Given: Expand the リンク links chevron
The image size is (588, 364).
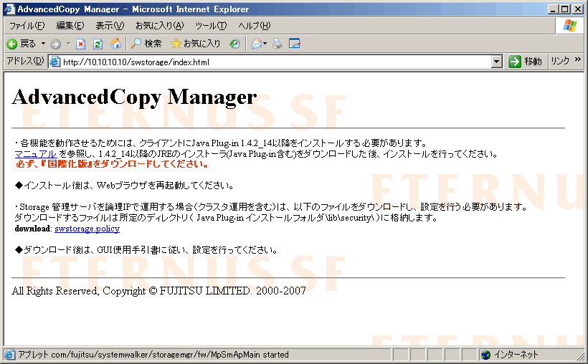Looking at the screenshot, I should coord(577,59).
